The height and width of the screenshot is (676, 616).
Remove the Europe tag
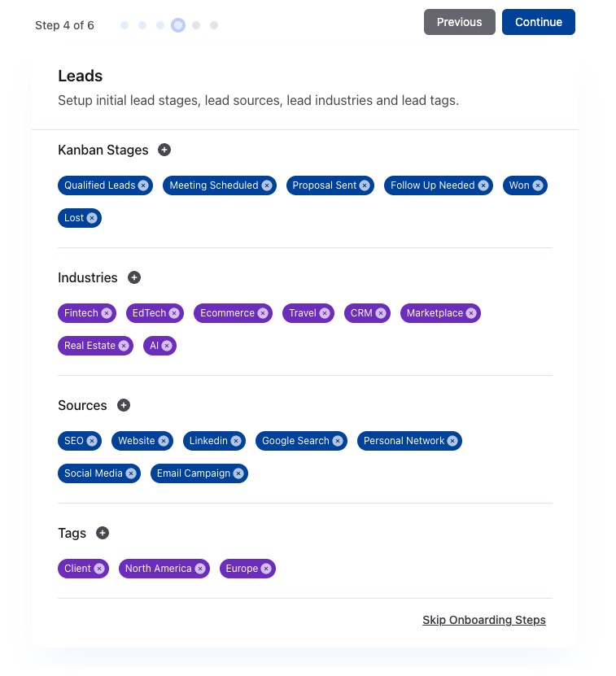(266, 569)
